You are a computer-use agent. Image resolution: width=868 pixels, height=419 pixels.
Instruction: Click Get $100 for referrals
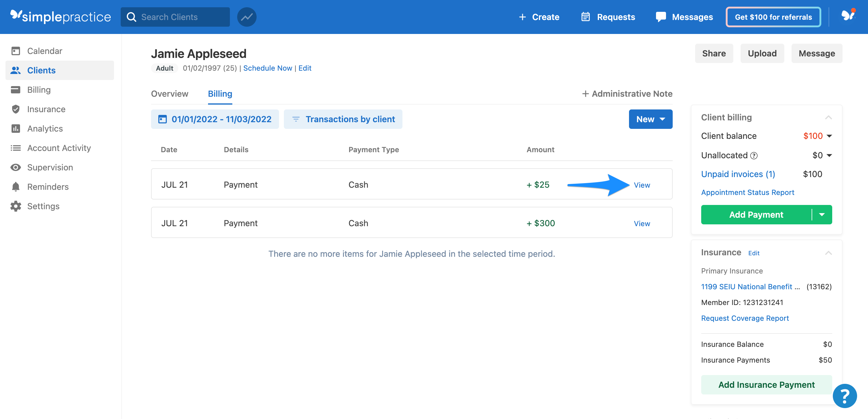[773, 17]
